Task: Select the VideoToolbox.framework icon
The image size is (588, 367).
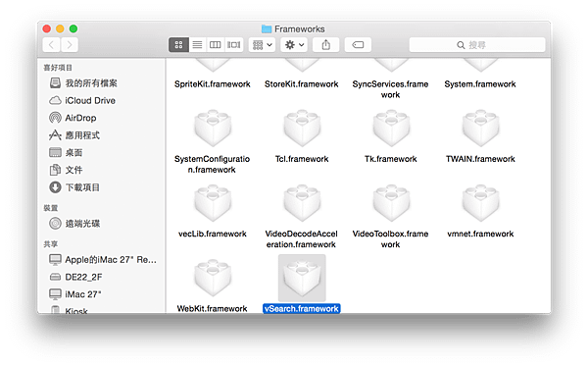Action: click(391, 203)
